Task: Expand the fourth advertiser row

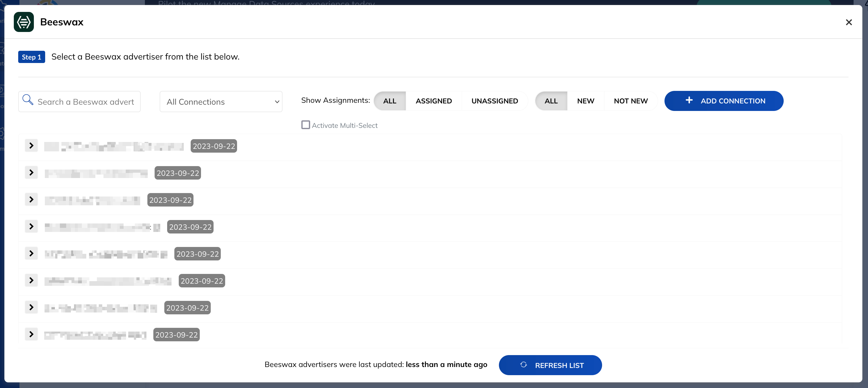Action: (31, 226)
